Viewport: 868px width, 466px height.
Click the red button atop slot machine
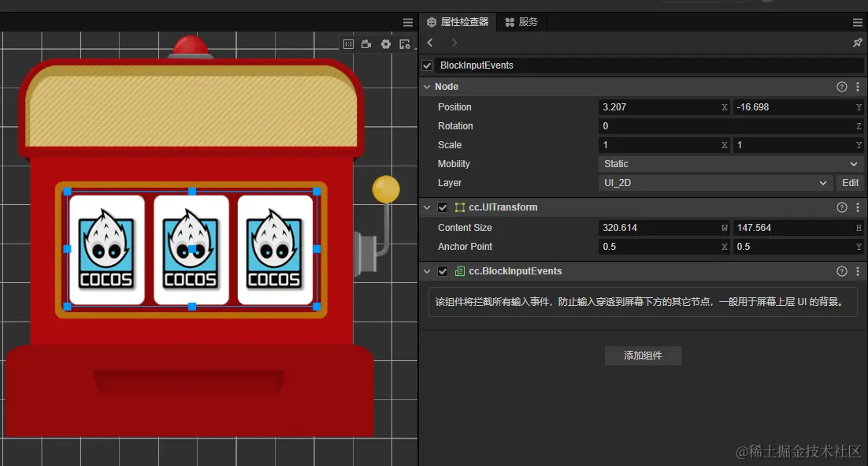tap(191, 47)
